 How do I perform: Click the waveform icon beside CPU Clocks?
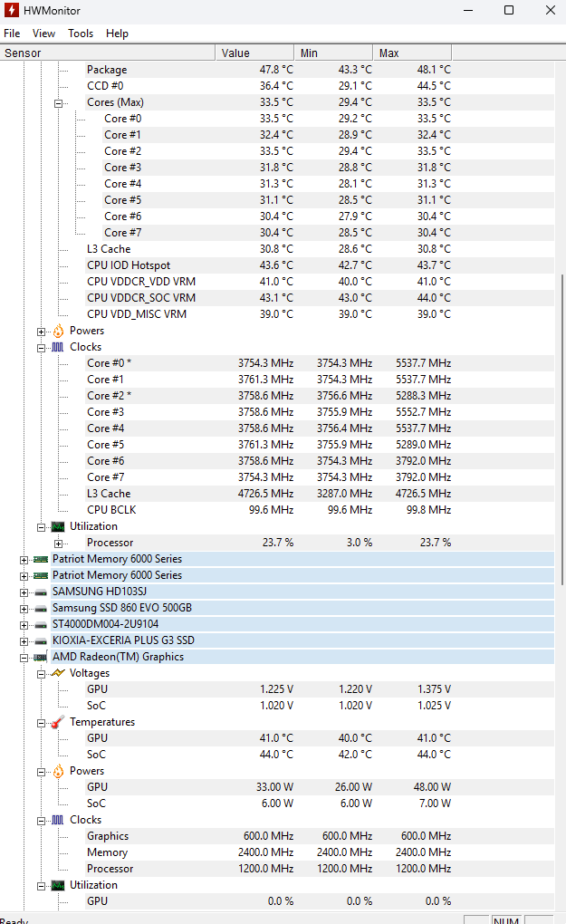point(58,347)
